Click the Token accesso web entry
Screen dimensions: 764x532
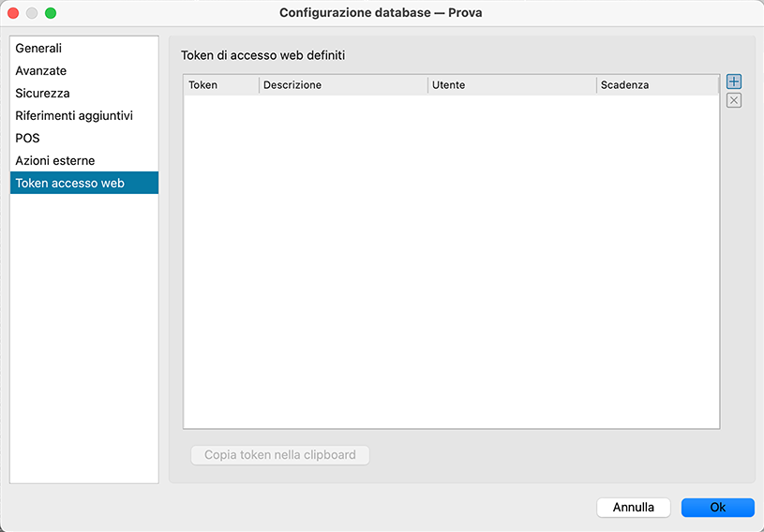(x=70, y=184)
